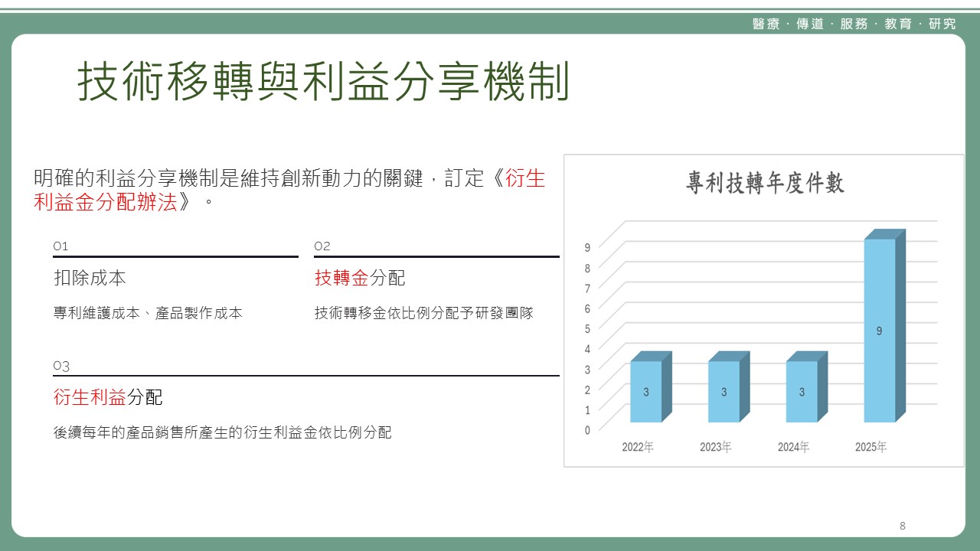Screen dimensions: 980x551
Task: Select the 專利維護成本、產品製作成本 description
Action: (148, 313)
